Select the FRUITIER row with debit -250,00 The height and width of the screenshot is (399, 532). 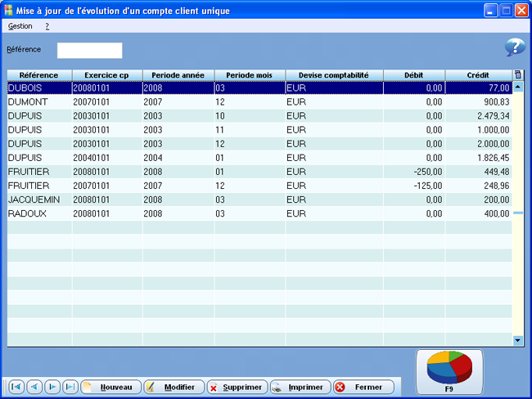pos(259,172)
